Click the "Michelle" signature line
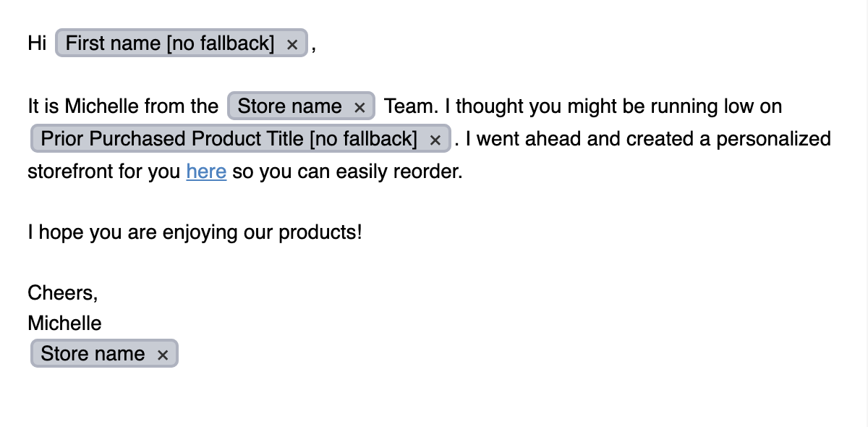The height and width of the screenshot is (427, 868). tap(64, 323)
